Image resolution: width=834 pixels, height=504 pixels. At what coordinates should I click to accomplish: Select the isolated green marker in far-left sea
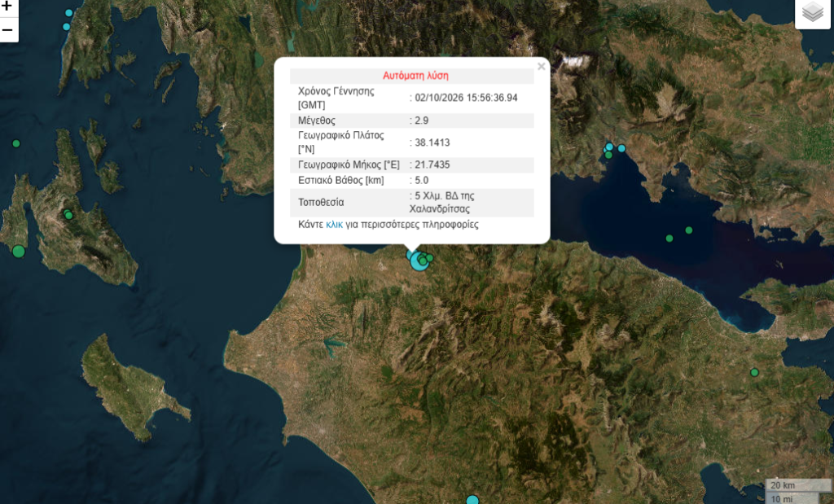(x=16, y=143)
